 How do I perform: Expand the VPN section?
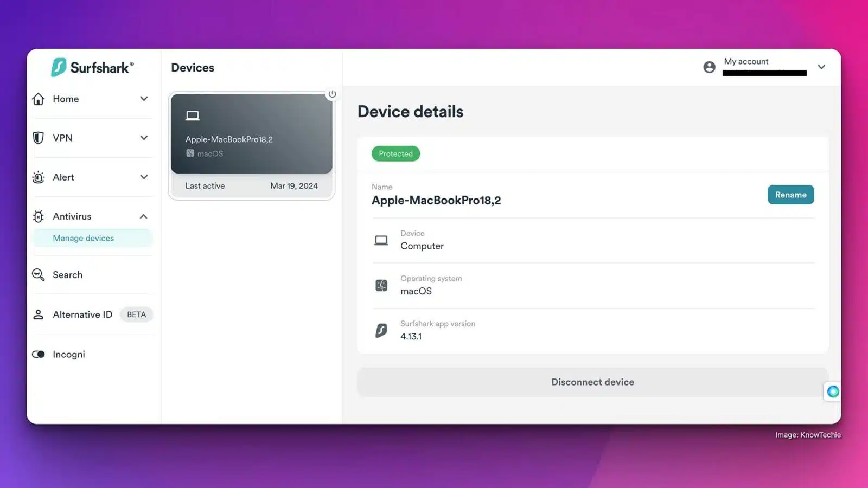144,138
